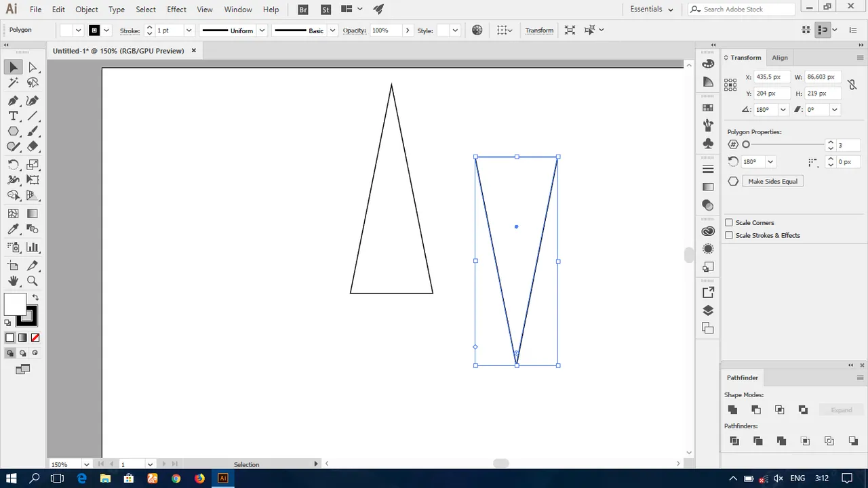Open the Window menu
This screenshot has width=868, height=488.
tap(238, 9)
